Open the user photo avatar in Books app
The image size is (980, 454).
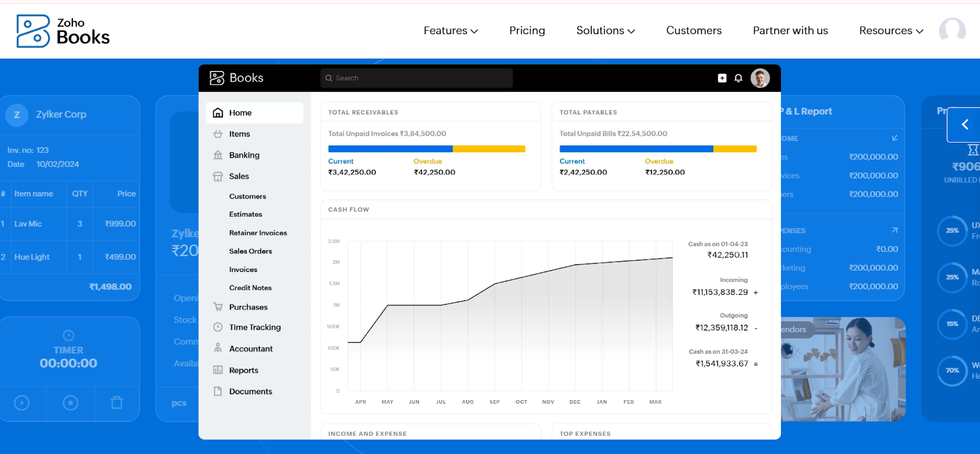point(760,78)
